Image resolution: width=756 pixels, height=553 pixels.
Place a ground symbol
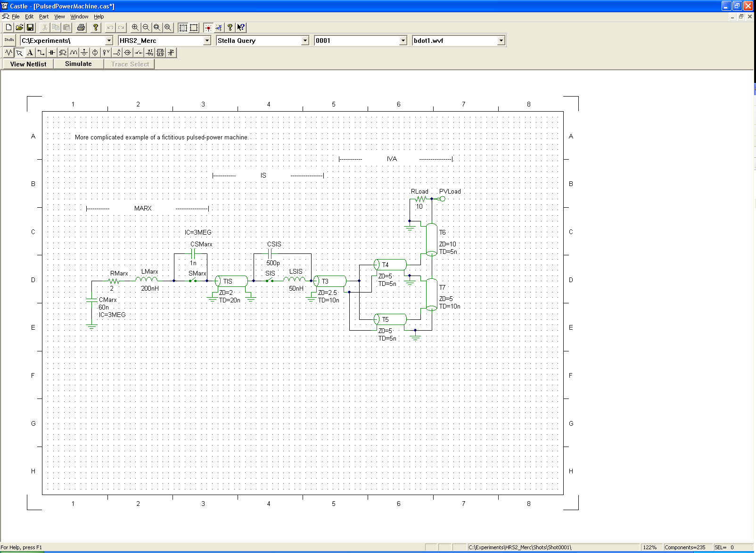point(84,53)
